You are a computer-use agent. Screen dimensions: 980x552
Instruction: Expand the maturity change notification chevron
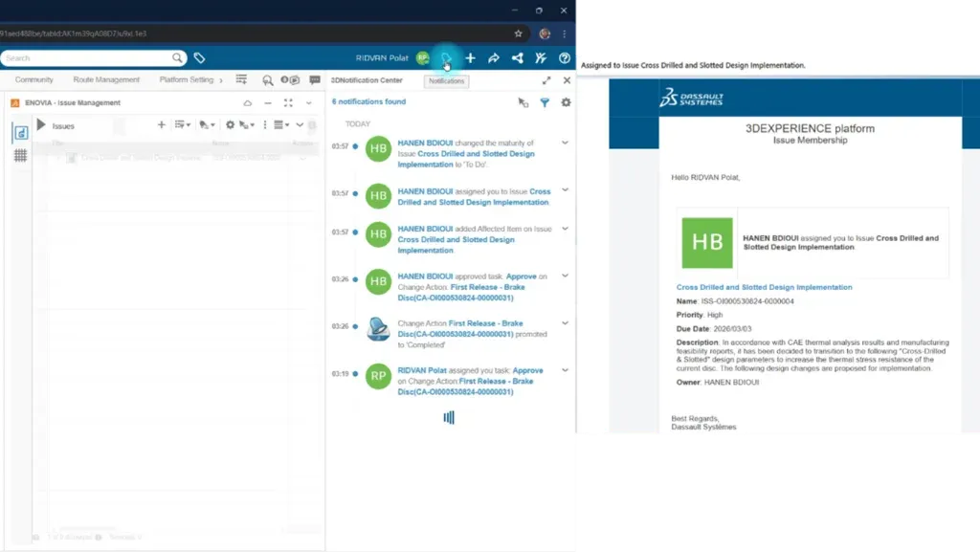(x=565, y=143)
